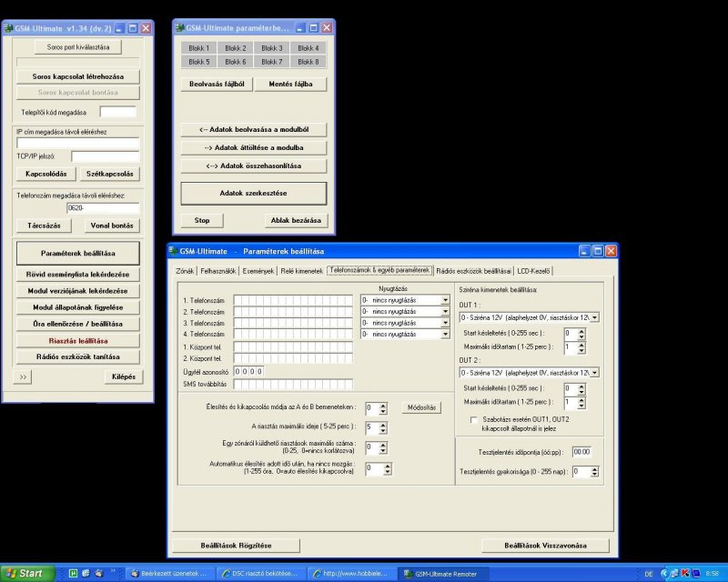Click the Tárcsázás button
Screen dimensions: 728x582
[44, 226]
